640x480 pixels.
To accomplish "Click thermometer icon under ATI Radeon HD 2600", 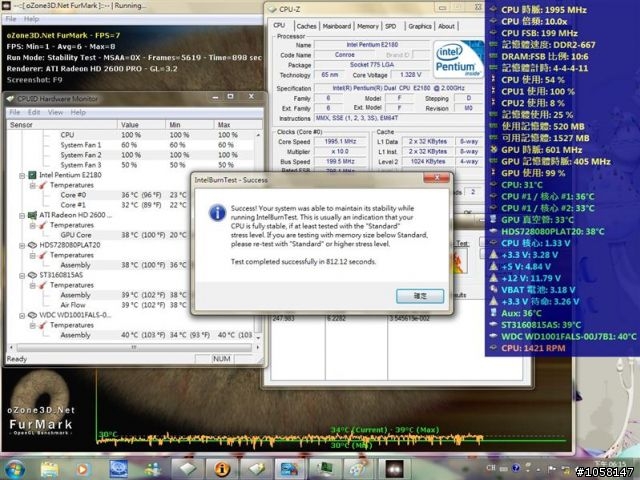I will pyautogui.click(x=43, y=225).
